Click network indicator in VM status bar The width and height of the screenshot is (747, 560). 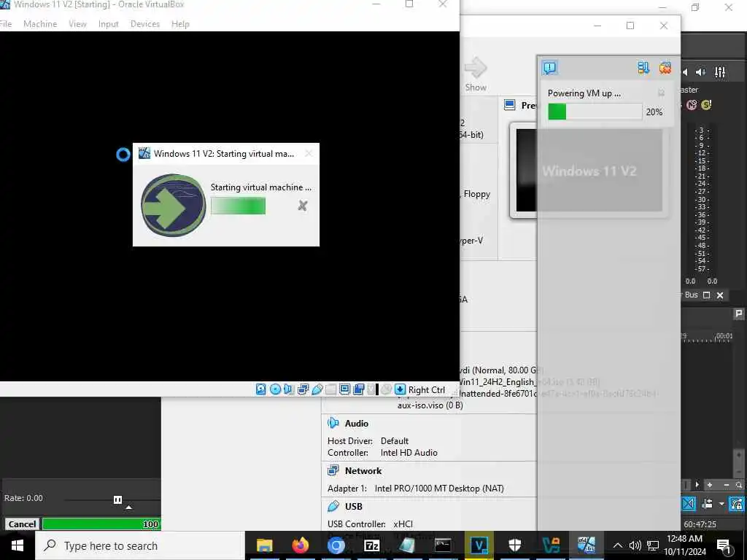tap(303, 389)
